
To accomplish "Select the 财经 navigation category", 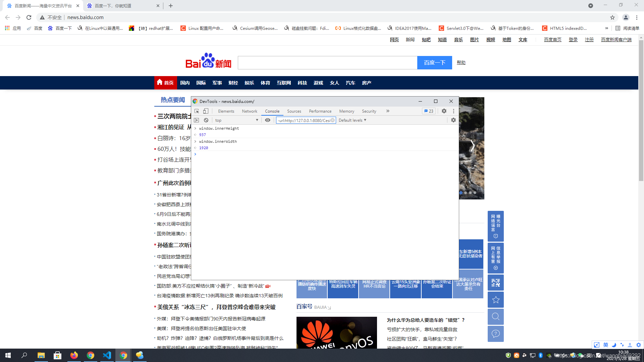I will 233,83.
